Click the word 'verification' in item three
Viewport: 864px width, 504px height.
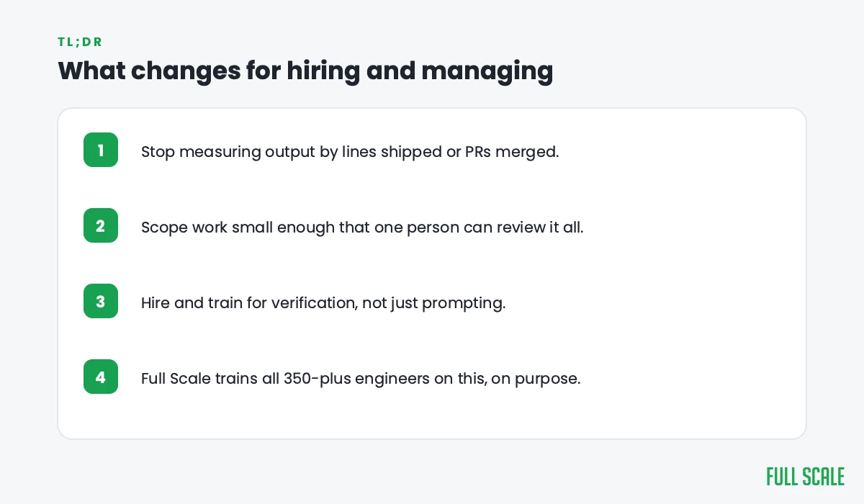click(314, 303)
